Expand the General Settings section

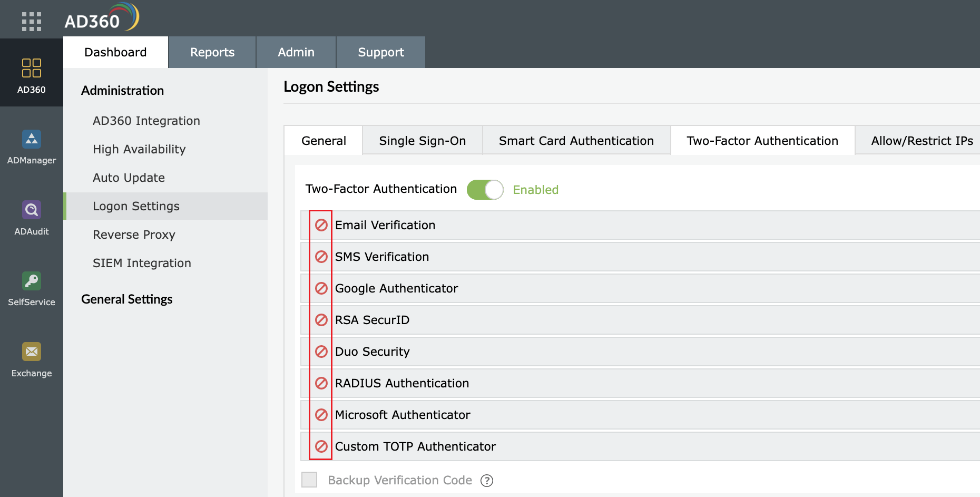pos(126,299)
